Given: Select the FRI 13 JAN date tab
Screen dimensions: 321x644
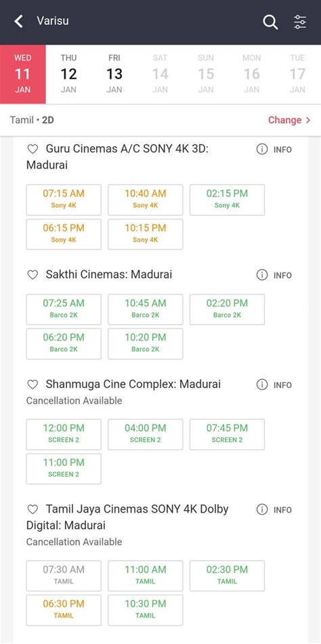Looking at the screenshot, I should 114,74.
